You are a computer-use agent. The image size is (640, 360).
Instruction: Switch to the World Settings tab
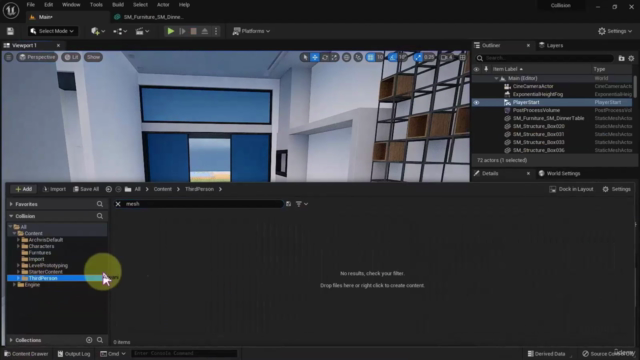click(559, 173)
